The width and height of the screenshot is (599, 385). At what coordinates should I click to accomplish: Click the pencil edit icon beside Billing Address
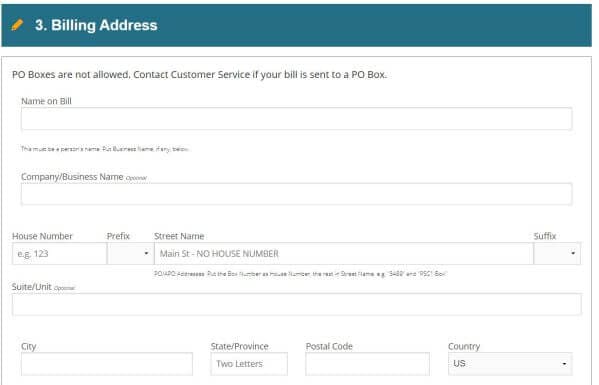coord(17,25)
